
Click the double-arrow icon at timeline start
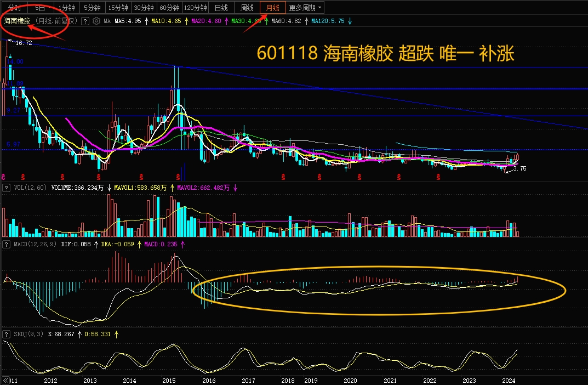point(6,381)
